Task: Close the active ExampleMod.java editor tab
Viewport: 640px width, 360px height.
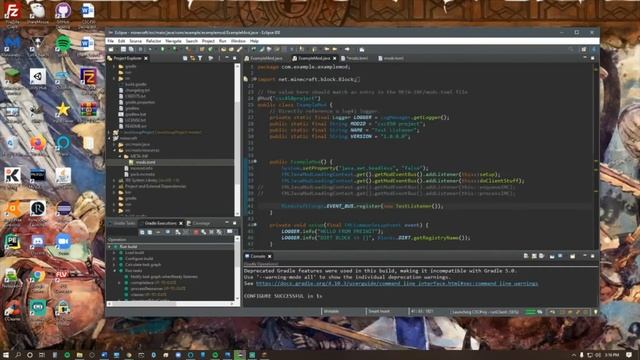Action: [335, 58]
